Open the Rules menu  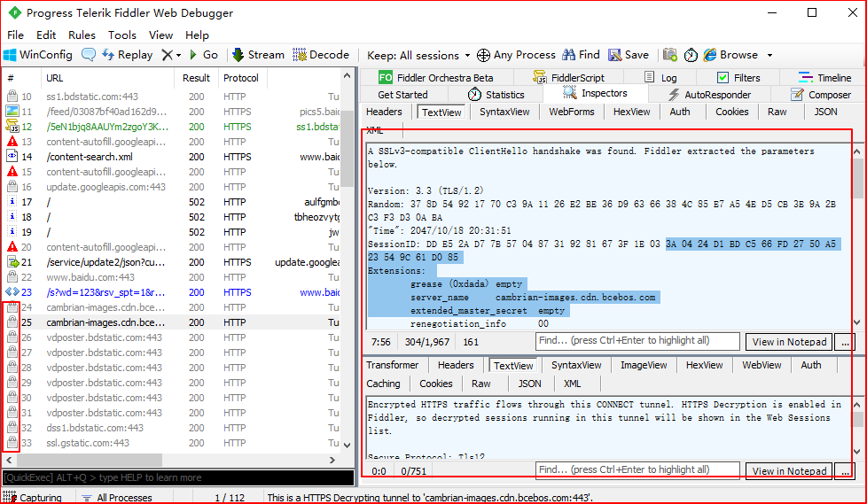tap(82, 35)
